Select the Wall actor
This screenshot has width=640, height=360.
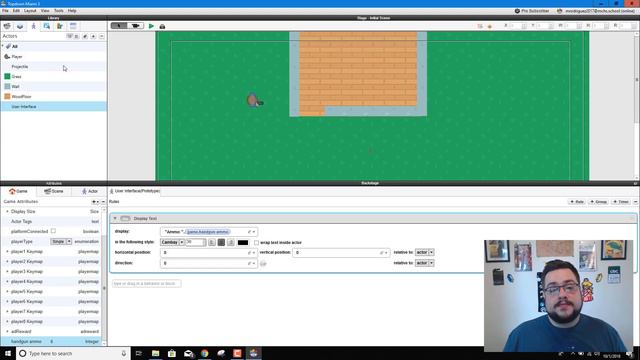pos(53,87)
